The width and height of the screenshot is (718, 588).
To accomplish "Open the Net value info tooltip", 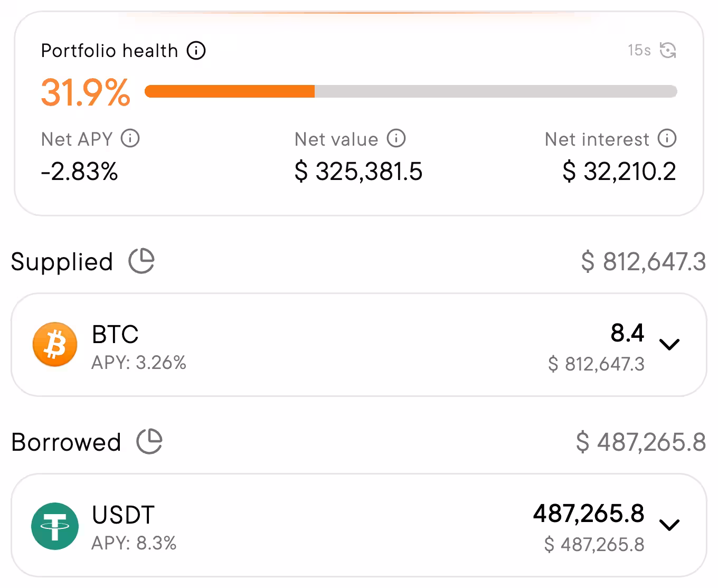I will tap(395, 139).
